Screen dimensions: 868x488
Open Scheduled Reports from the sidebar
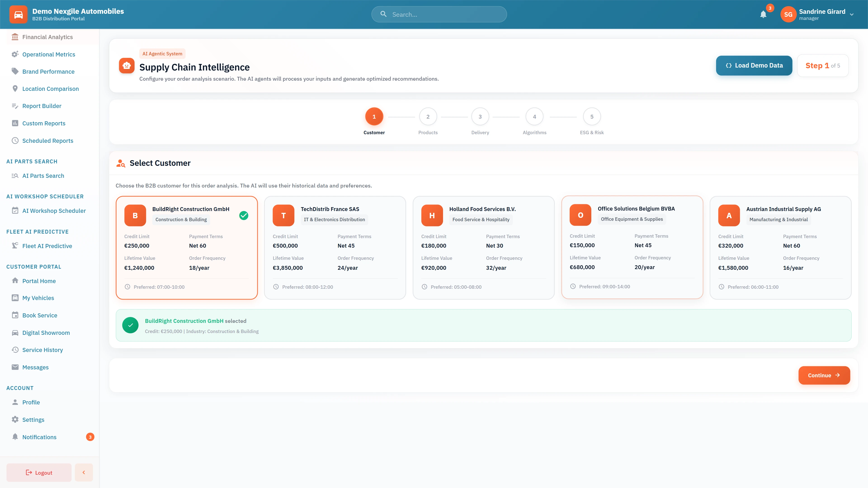point(47,141)
